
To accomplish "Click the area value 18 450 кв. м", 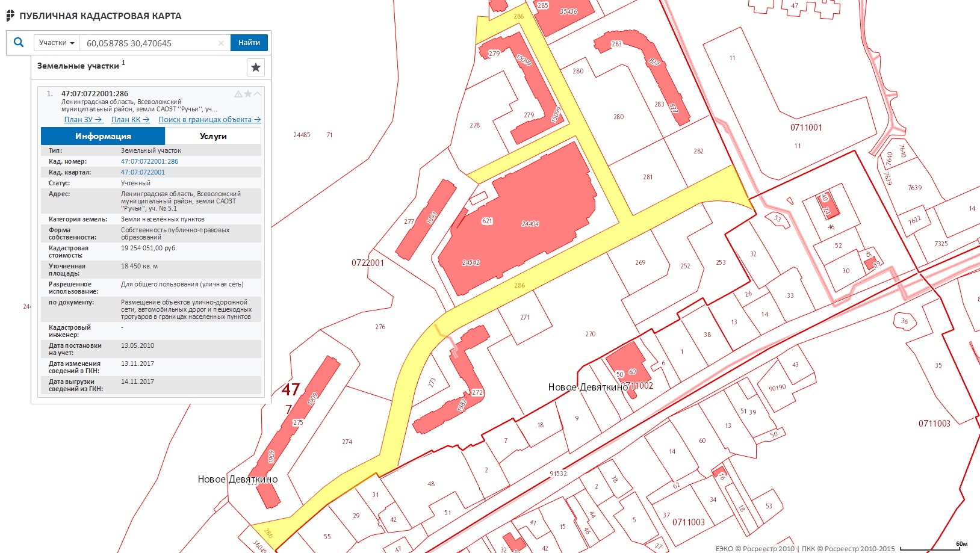I will [x=139, y=266].
